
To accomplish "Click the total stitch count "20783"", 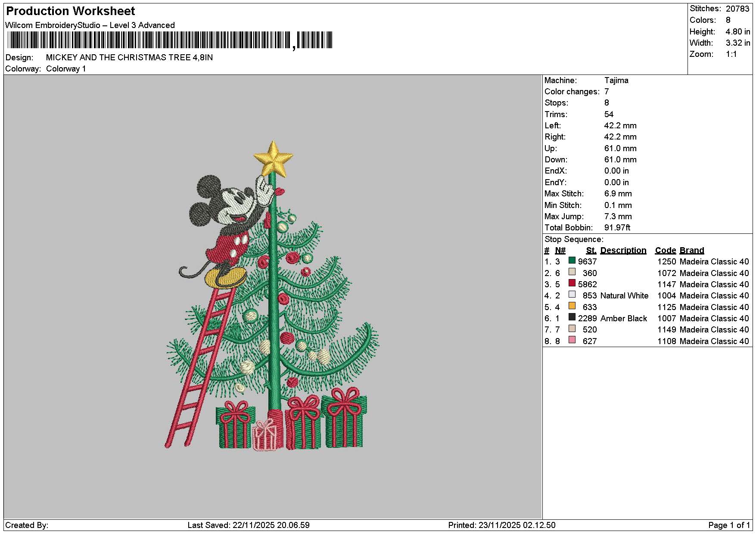I will pos(737,9).
